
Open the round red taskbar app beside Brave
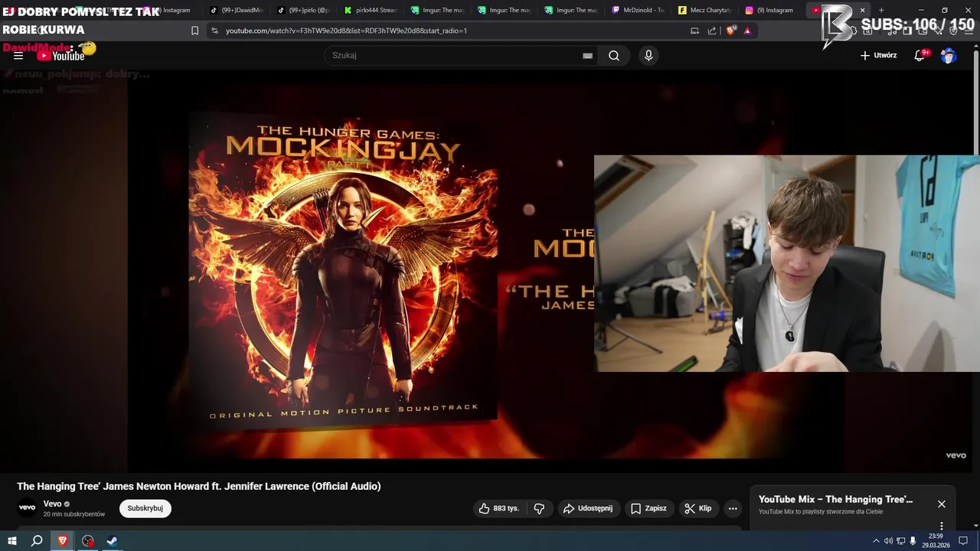point(88,541)
